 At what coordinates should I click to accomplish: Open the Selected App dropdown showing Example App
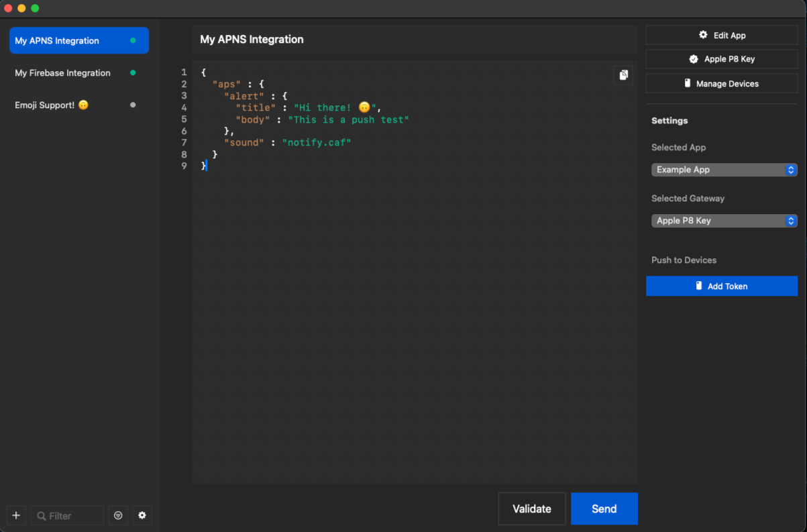click(x=724, y=170)
